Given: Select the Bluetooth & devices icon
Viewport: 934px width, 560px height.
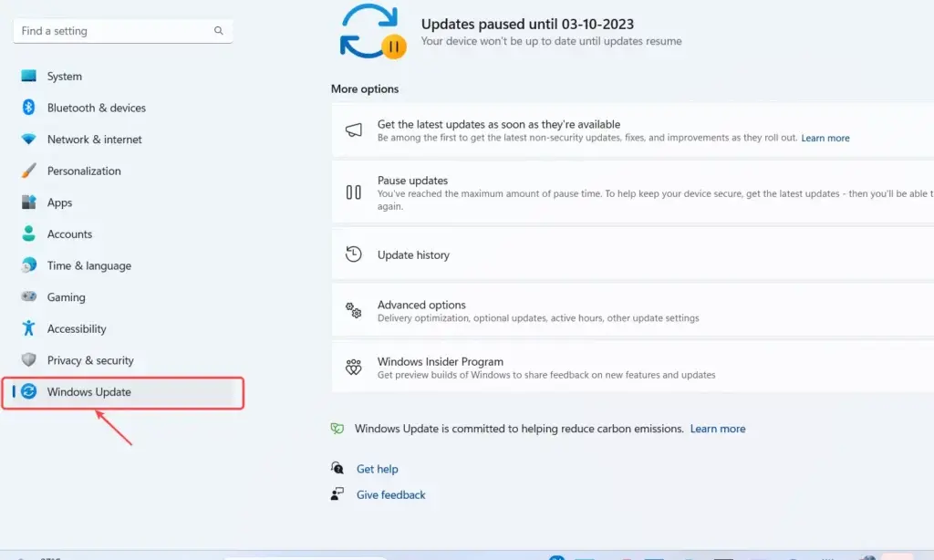Looking at the screenshot, I should tap(27, 108).
